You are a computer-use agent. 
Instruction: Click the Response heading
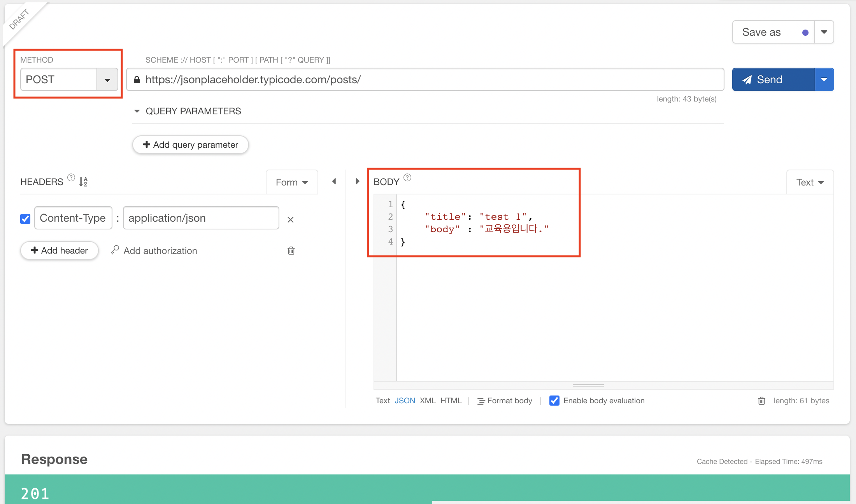click(54, 459)
